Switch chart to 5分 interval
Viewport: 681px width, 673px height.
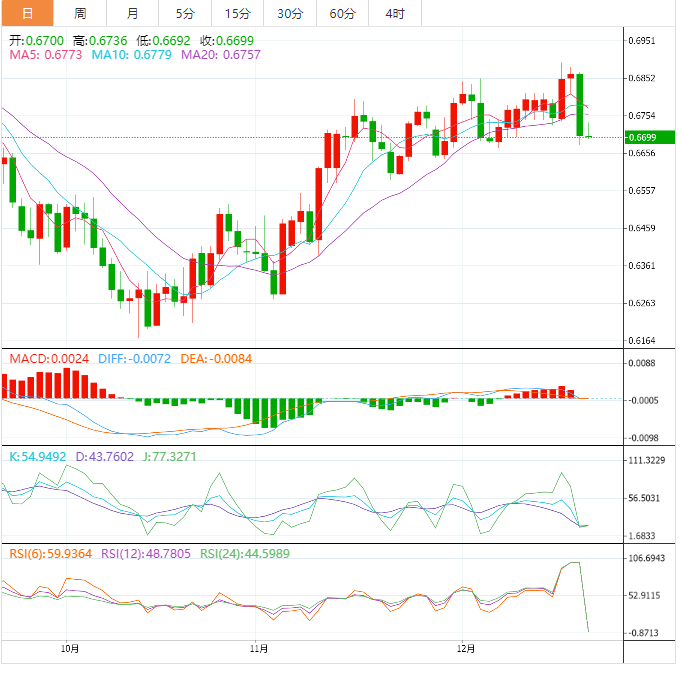pyautogui.click(x=185, y=13)
